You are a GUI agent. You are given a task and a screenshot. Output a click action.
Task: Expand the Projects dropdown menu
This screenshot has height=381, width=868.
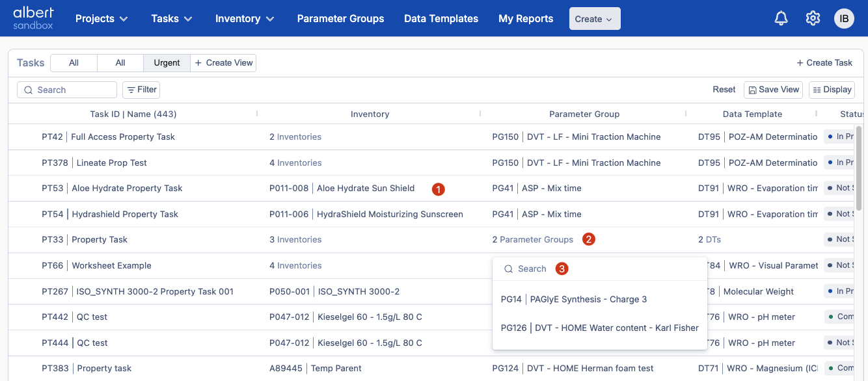[x=102, y=19]
